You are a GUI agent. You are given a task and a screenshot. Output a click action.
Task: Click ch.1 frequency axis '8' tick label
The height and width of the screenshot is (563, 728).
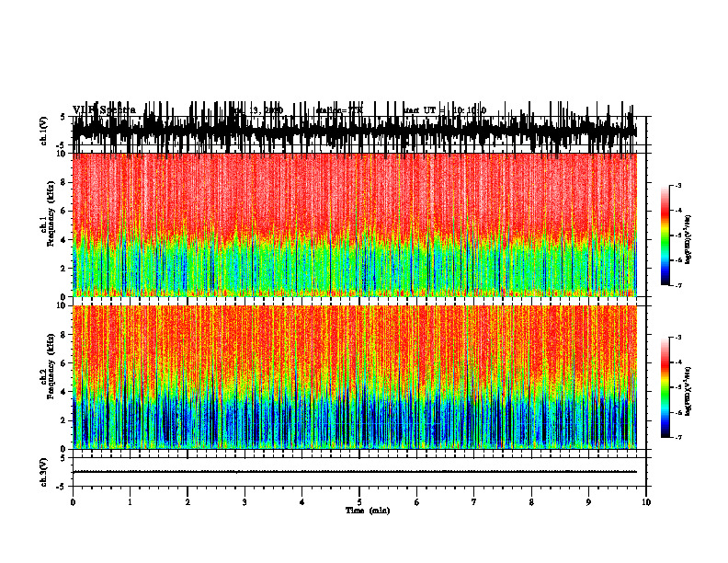pyautogui.click(x=63, y=182)
